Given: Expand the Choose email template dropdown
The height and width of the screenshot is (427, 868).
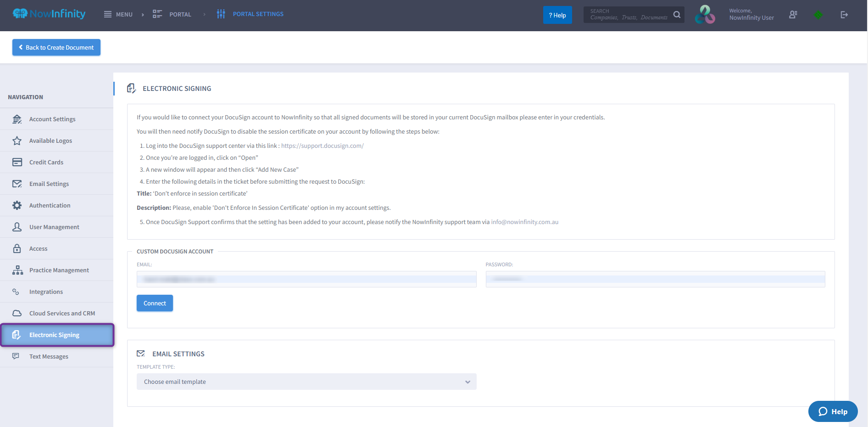Looking at the screenshot, I should (306, 382).
